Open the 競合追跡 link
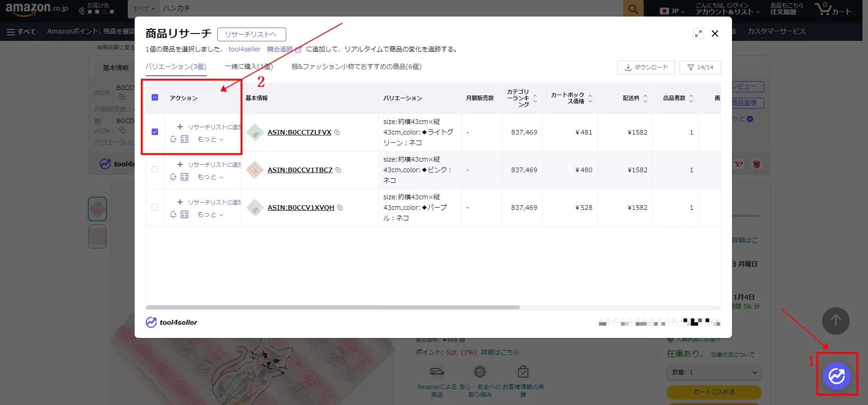The image size is (868, 405). pos(284,49)
